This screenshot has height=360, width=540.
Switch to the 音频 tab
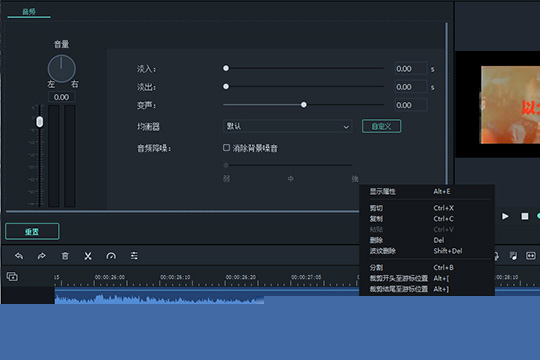[29, 12]
